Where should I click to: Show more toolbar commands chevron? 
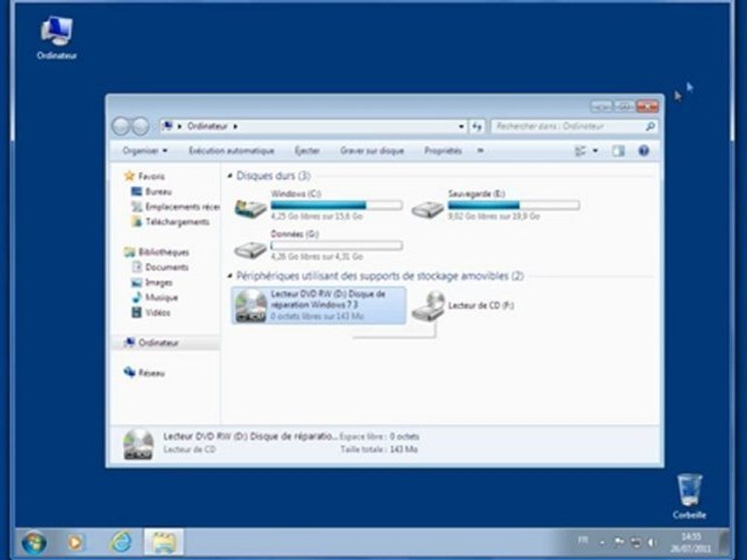(480, 151)
